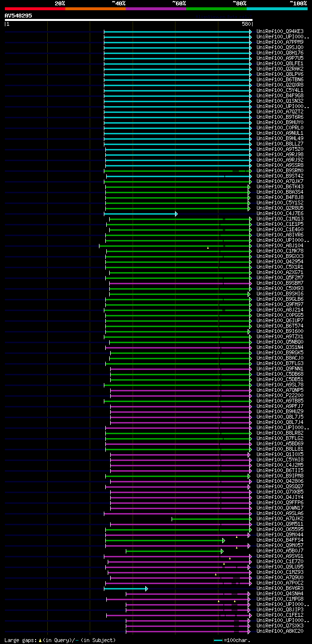Click the white query length bar
The image size is (312, 644).
(129, 20)
